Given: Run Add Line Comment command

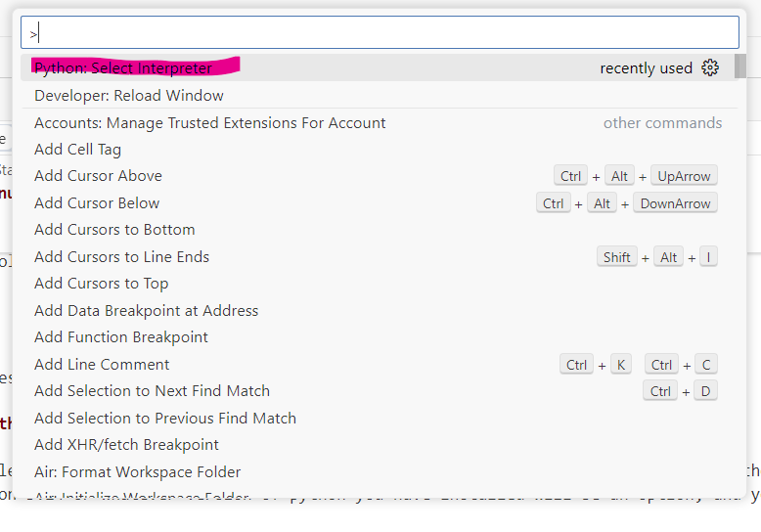Looking at the screenshot, I should [x=102, y=365].
